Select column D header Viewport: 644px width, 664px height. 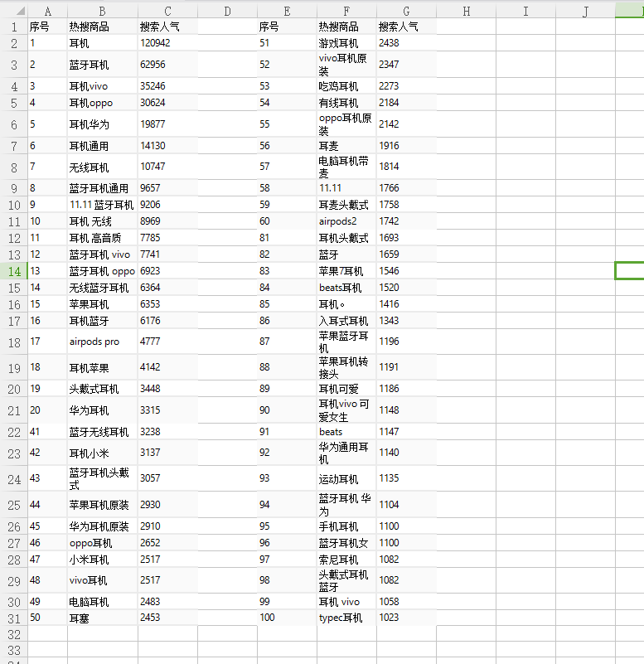(x=227, y=11)
